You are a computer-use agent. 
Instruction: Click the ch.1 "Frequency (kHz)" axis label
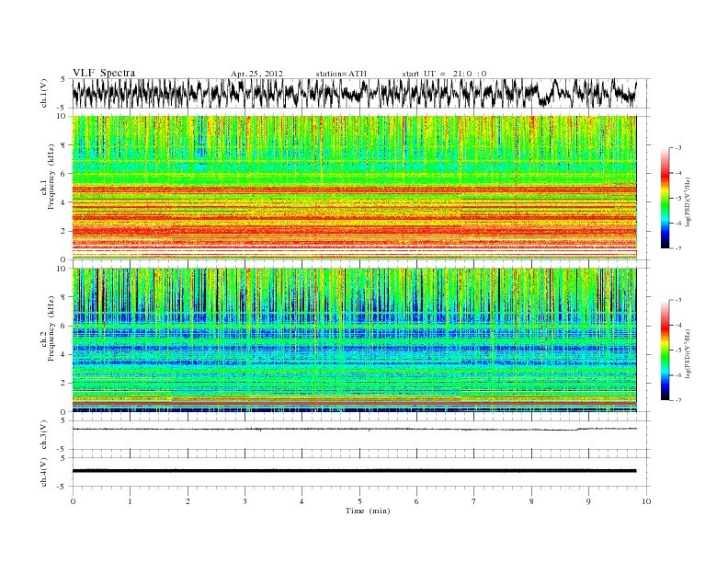click(51, 177)
